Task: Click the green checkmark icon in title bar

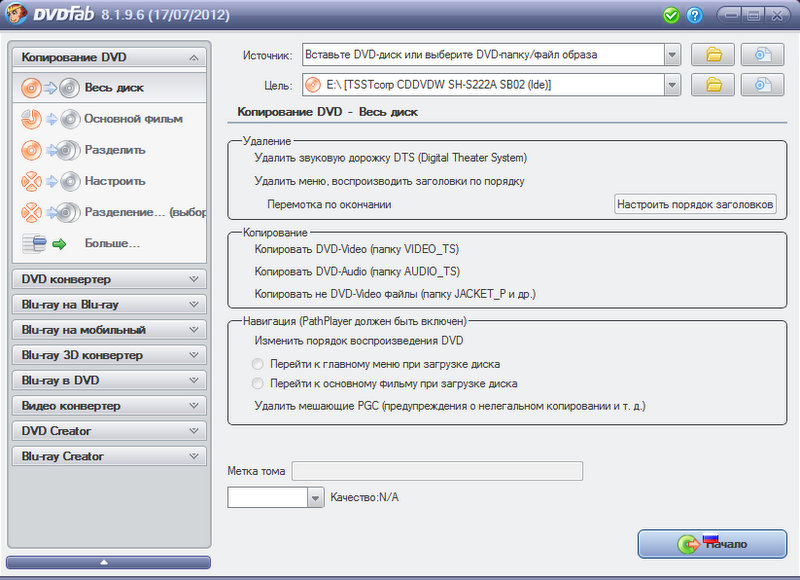Action: click(671, 15)
